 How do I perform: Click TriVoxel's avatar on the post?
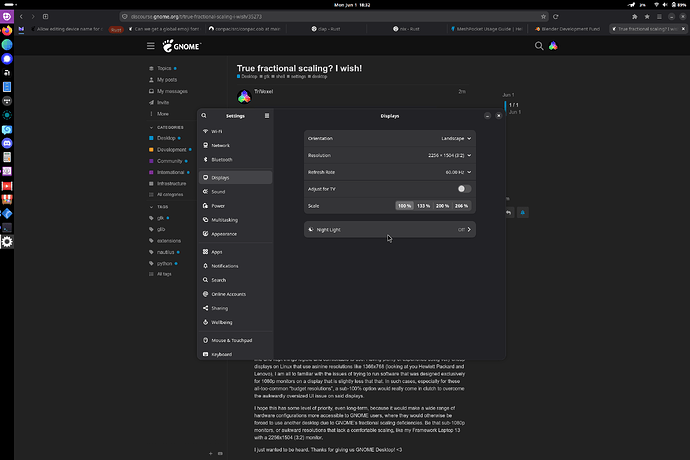(244, 97)
